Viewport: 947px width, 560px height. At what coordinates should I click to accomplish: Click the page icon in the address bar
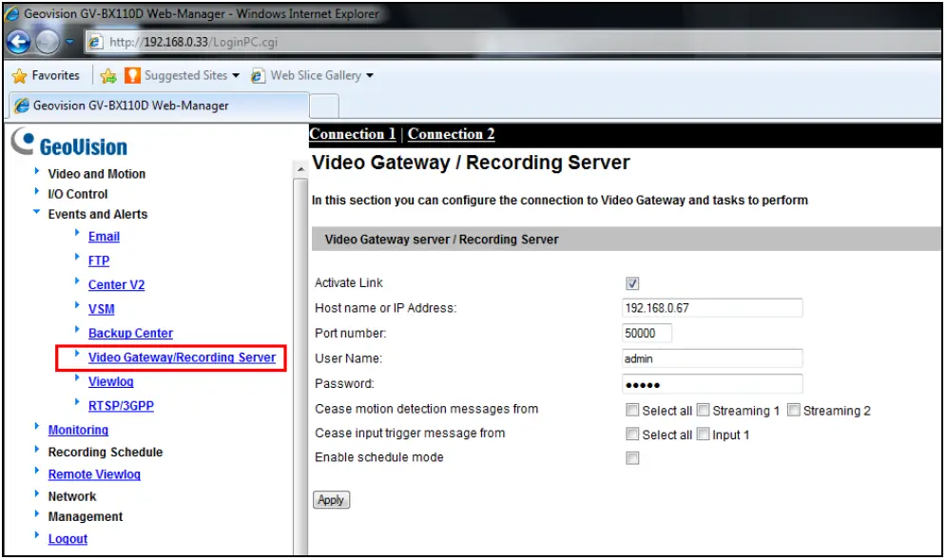pos(93,42)
